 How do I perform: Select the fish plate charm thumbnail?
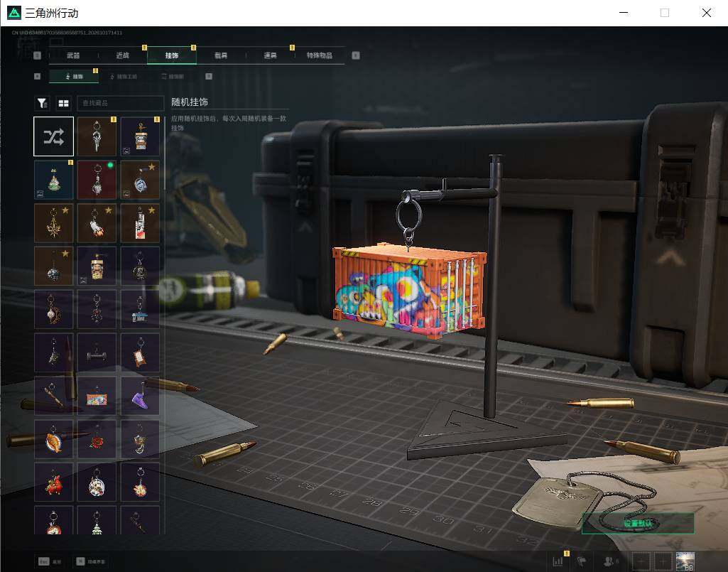53,439
